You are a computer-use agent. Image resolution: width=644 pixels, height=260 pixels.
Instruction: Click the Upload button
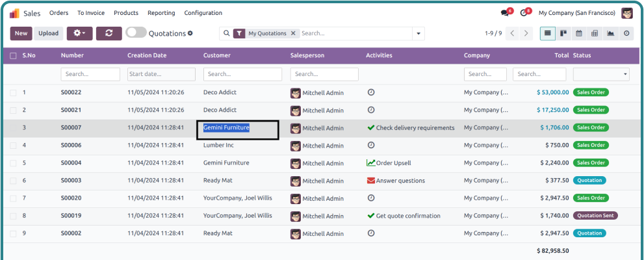[48, 33]
